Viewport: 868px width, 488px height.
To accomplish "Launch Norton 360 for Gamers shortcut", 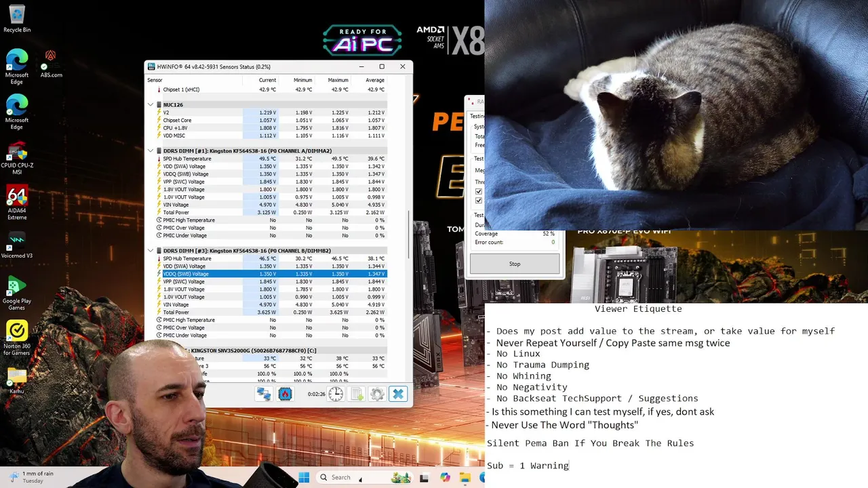I will (x=17, y=338).
